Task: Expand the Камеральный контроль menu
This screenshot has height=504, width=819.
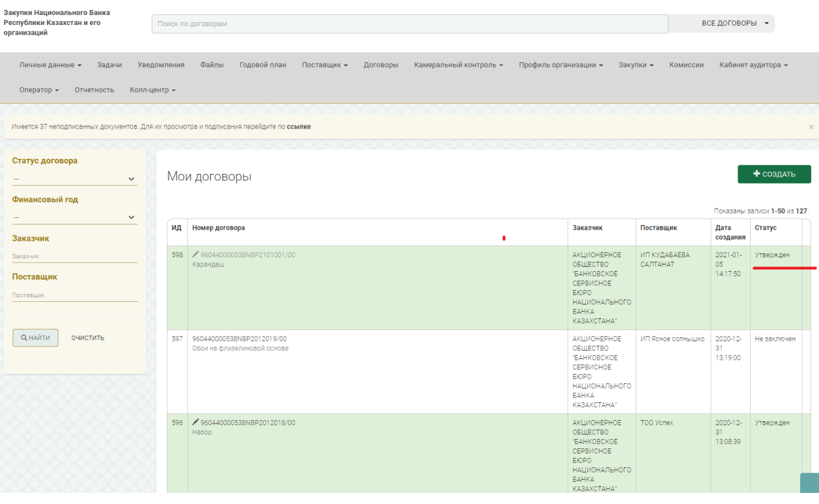Action: pos(458,65)
